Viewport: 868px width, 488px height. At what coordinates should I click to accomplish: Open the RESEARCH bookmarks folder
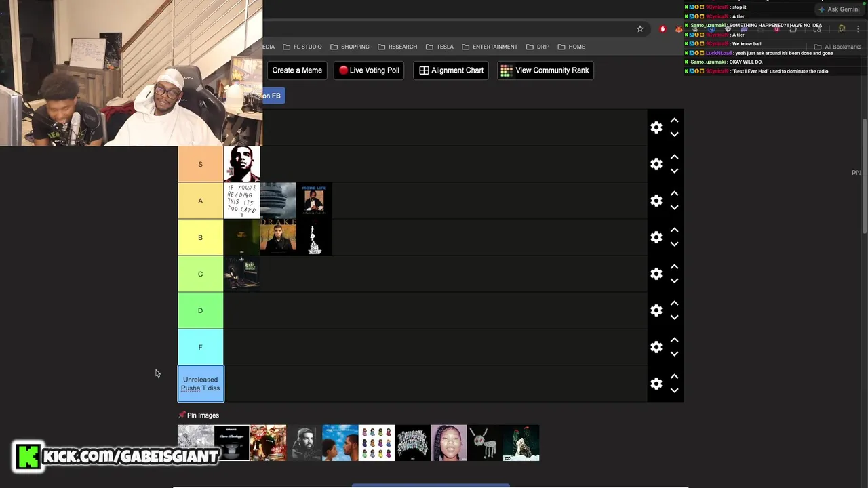coord(397,47)
